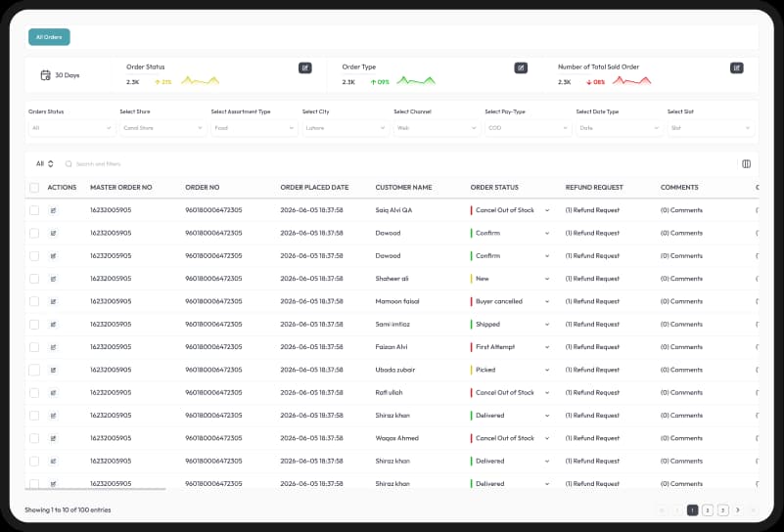Click the Total Sold Order red sparkline

click(x=632, y=80)
